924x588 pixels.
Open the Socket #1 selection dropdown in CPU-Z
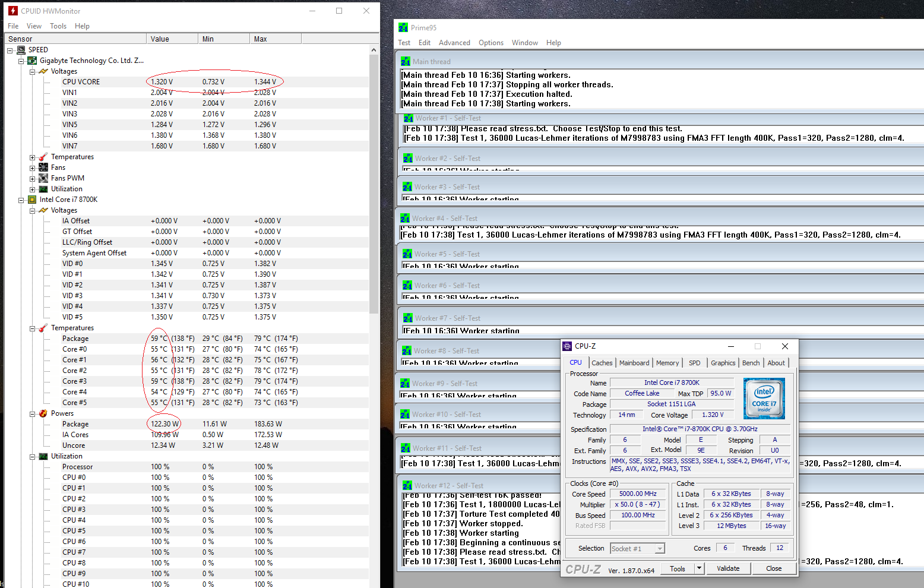[x=660, y=549]
